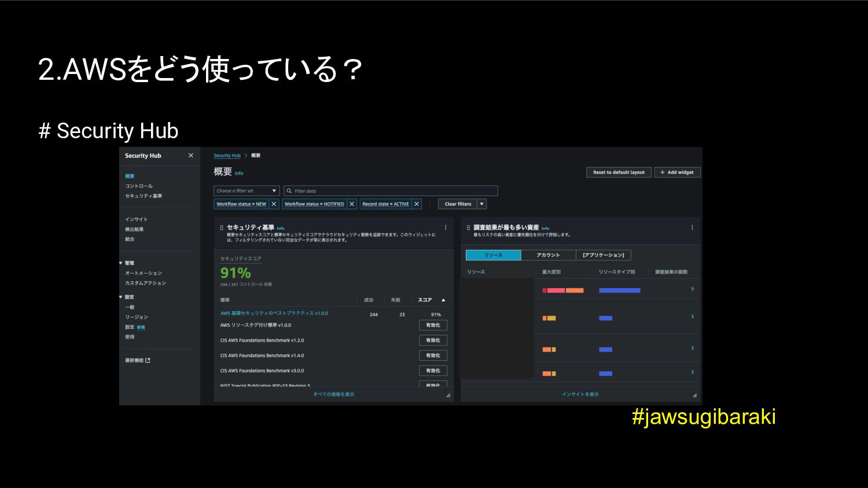Click the Record state = ACTIVE filter chip
868x488 pixels.
385,204
